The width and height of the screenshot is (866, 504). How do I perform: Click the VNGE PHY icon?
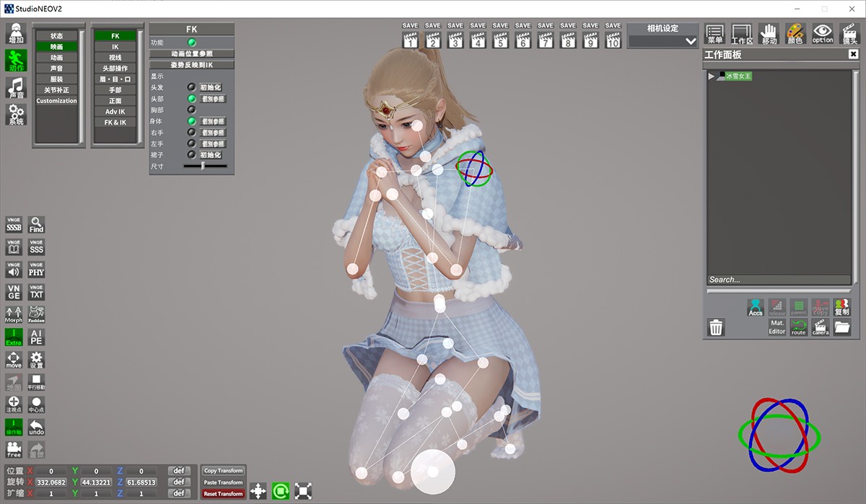point(36,270)
